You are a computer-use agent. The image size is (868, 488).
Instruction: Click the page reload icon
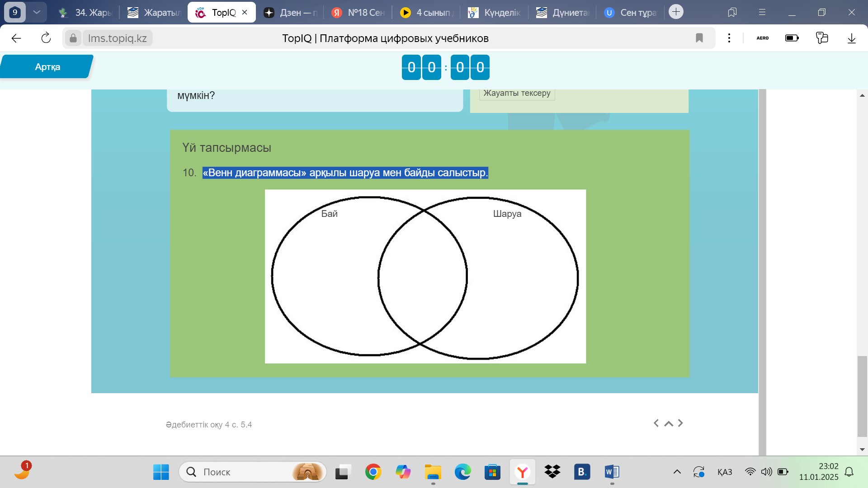tap(46, 38)
